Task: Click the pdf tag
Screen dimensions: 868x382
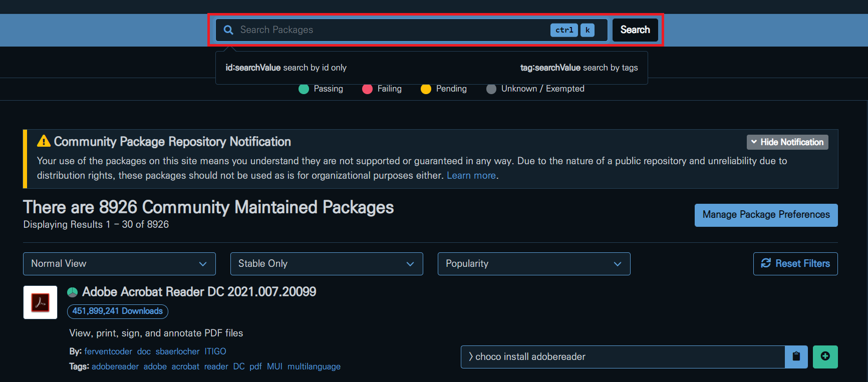Action: [x=255, y=366]
